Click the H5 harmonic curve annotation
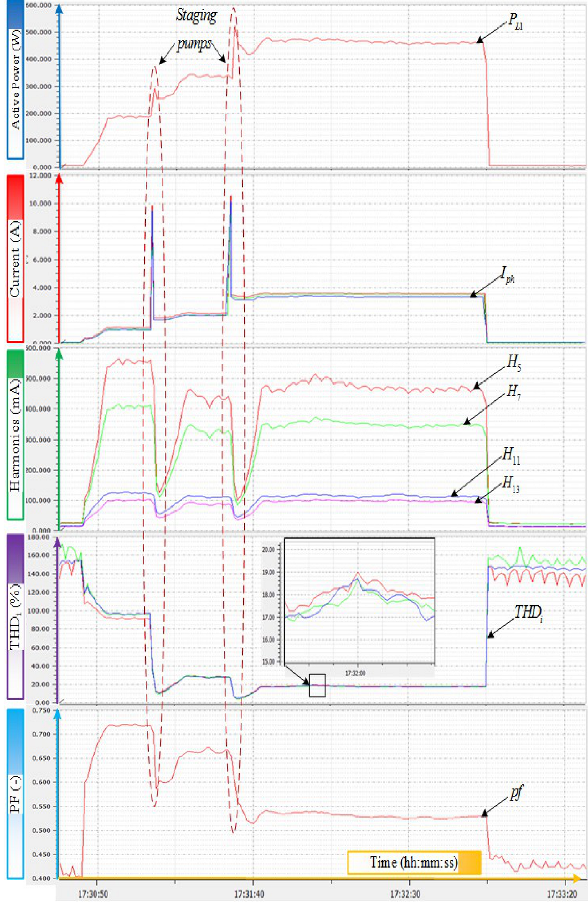The image size is (588, 902). (514, 362)
